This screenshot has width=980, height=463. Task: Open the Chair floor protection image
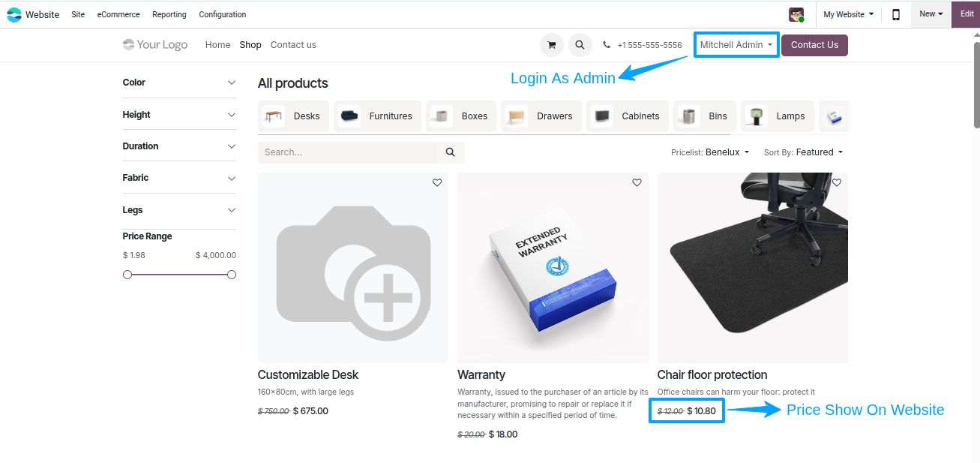[x=753, y=268]
